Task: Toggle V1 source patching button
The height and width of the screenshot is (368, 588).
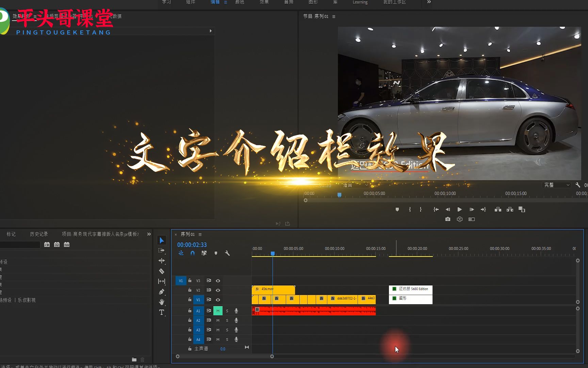Action: point(181,281)
